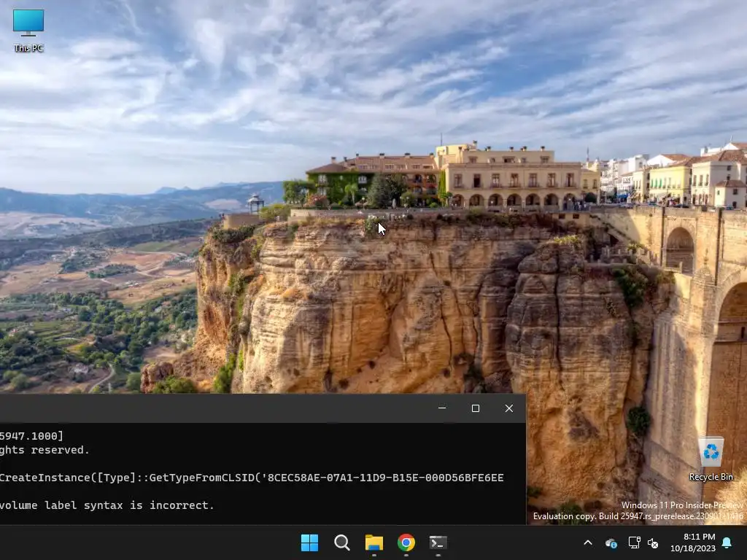Launch File Explorer from taskbar

pos(374,542)
